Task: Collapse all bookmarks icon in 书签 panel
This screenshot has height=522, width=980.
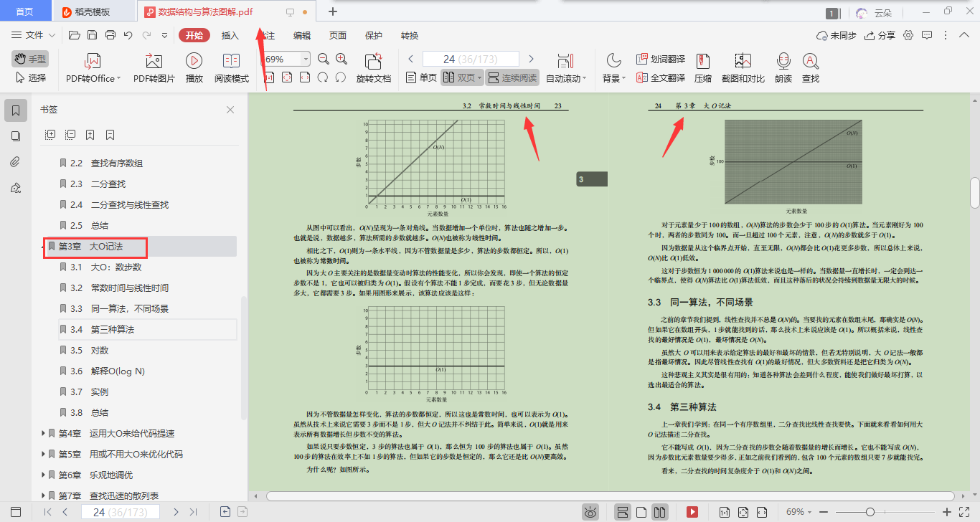Action: tap(70, 134)
